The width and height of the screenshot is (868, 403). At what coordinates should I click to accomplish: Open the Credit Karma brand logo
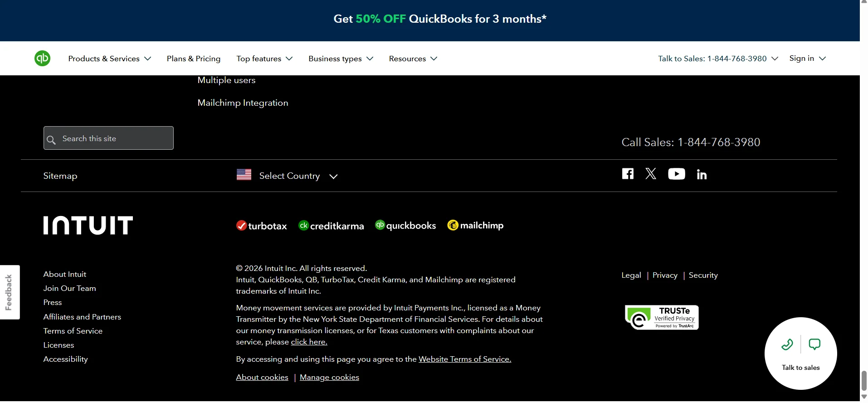click(331, 226)
